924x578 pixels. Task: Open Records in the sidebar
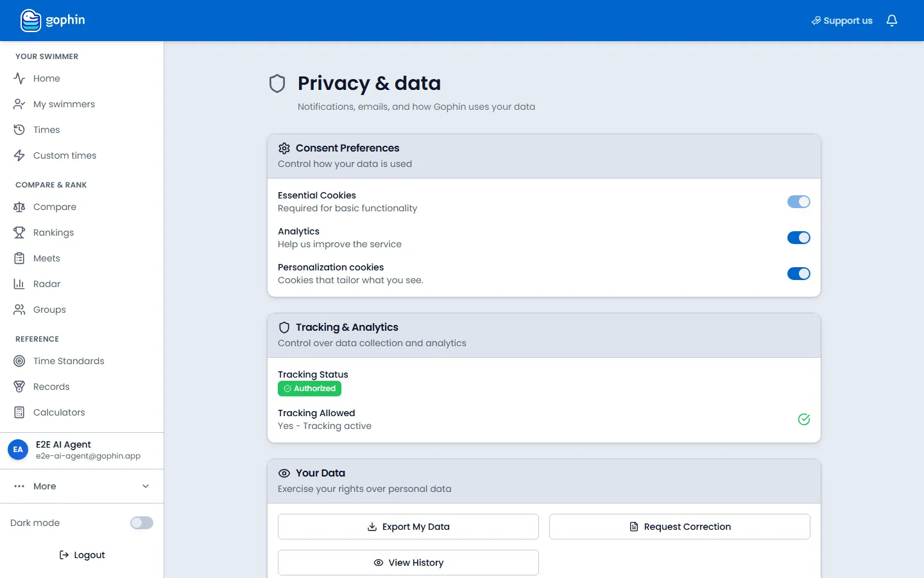click(82, 387)
